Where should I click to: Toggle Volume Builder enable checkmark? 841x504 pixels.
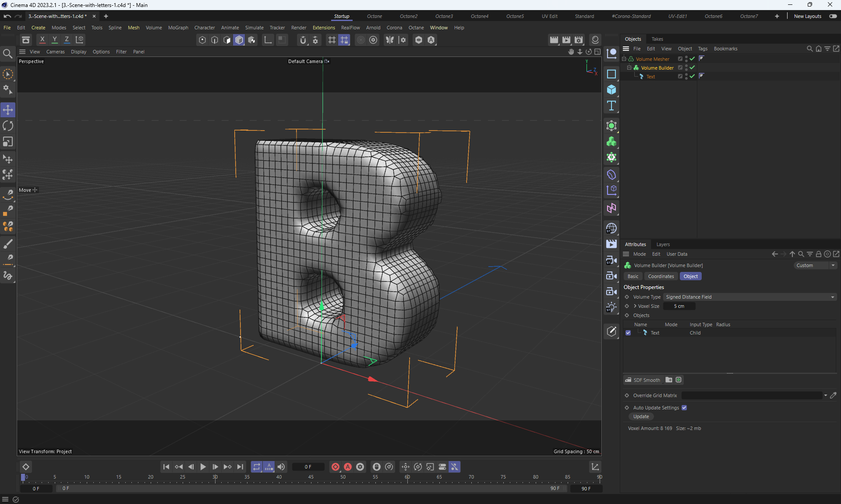pyautogui.click(x=692, y=67)
